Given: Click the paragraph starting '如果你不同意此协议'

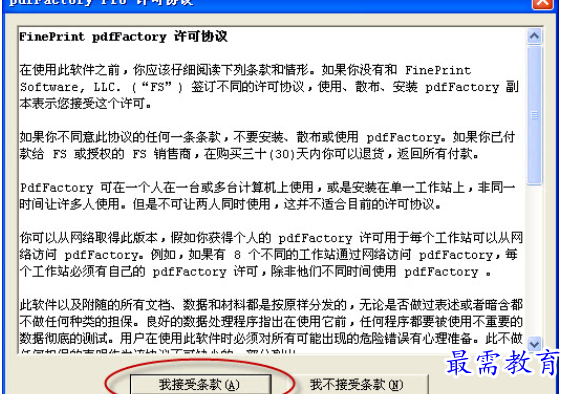Looking at the screenshot, I should 267,146.
